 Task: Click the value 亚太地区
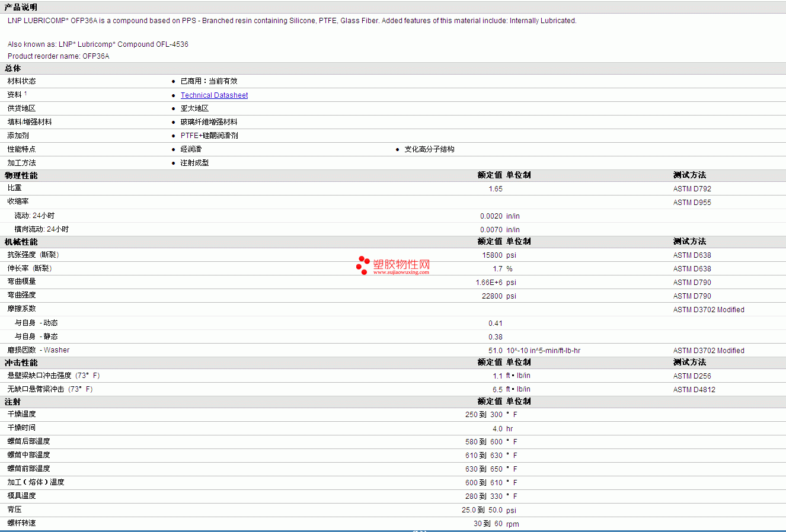tap(194, 108)
